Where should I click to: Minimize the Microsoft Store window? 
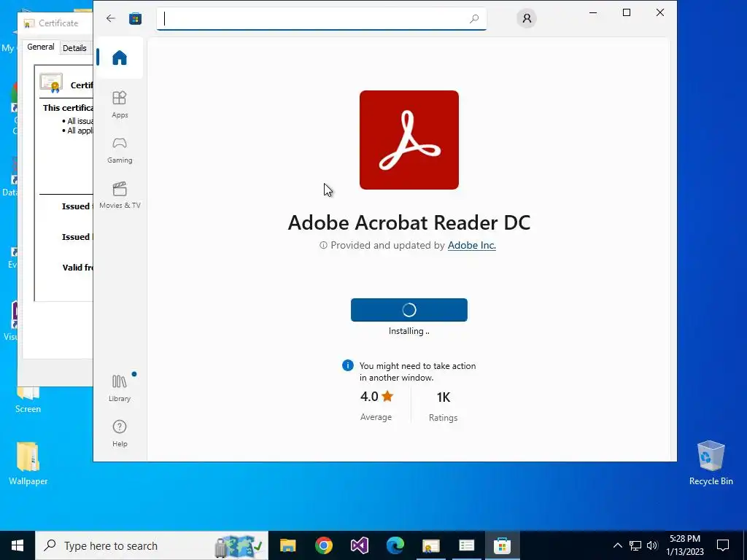[x=593, y=12]
